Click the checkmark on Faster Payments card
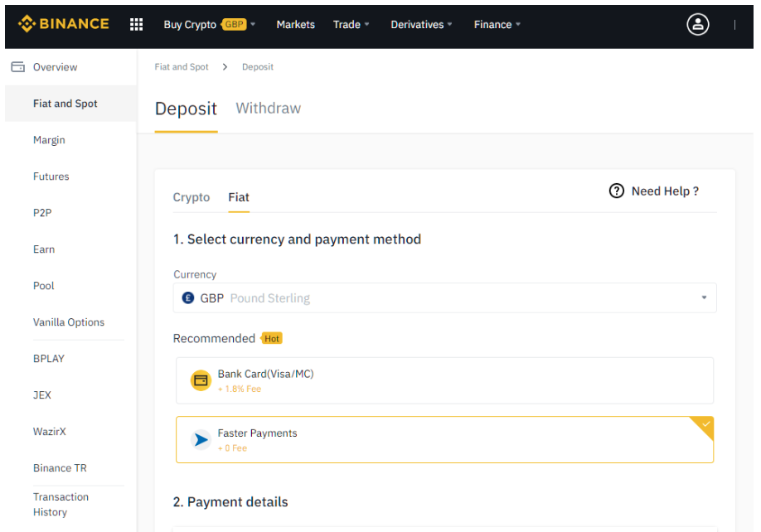The image size is (761, 532). (705, 424)
